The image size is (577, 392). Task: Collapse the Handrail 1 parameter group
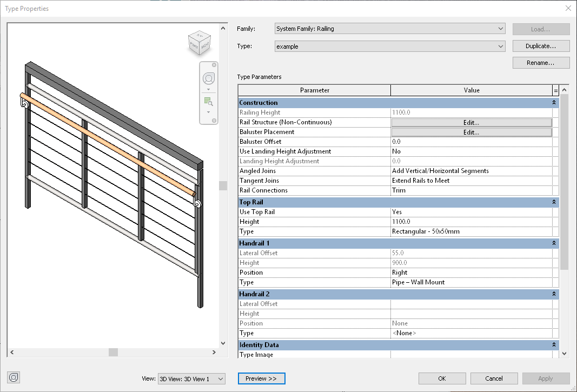(x=553, y=243)
